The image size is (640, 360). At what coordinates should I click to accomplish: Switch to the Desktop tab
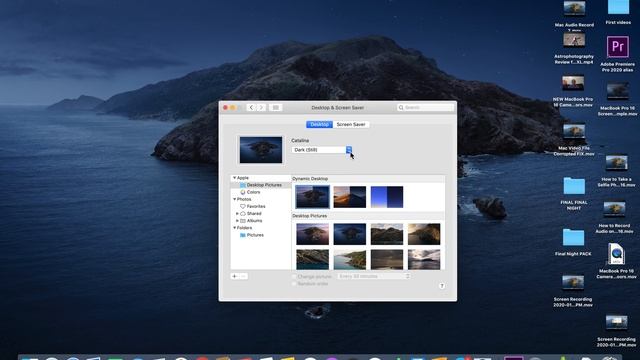click(319, 124)
